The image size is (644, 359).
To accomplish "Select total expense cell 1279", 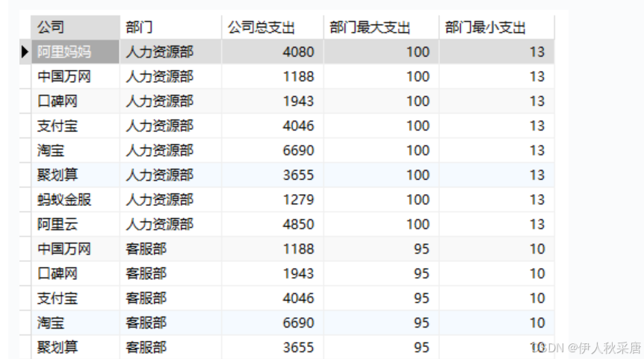I will tap(272, 200).
